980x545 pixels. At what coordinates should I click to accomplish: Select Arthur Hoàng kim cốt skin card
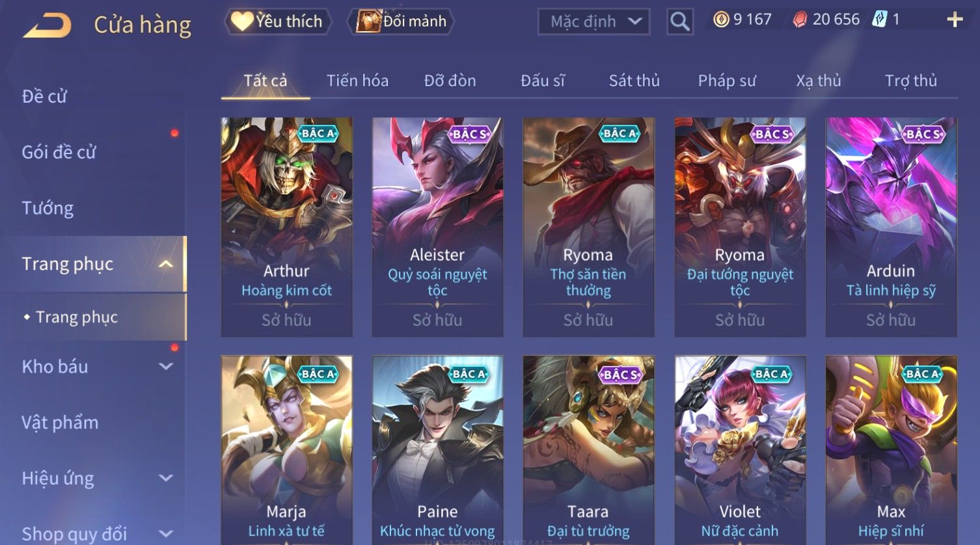[x=286, y=227]
